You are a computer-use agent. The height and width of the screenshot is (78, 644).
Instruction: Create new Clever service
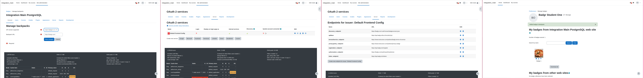pos(222,39)
